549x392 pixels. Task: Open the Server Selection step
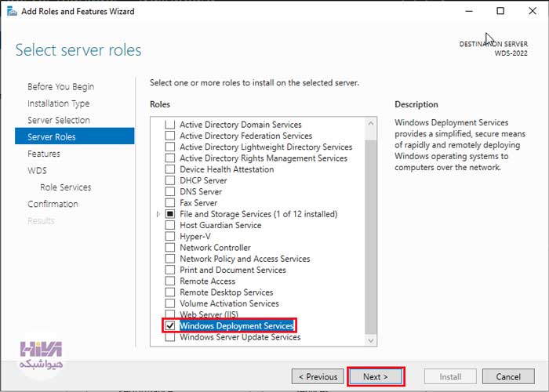(x=59, y=120)
